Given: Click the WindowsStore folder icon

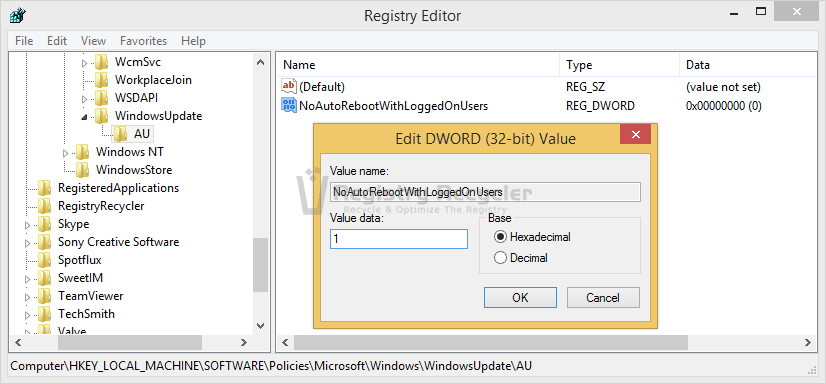Looking at the screenshot, I should pos(83,170).
